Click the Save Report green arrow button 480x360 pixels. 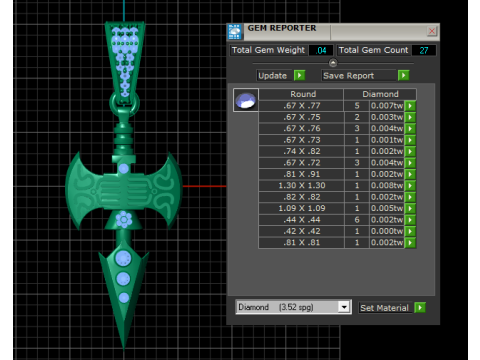point(403,76)
